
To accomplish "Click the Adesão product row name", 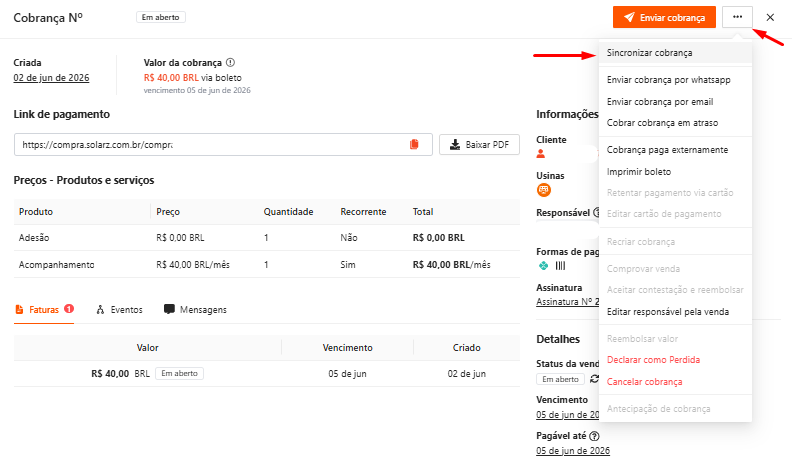I will point(34,238).
